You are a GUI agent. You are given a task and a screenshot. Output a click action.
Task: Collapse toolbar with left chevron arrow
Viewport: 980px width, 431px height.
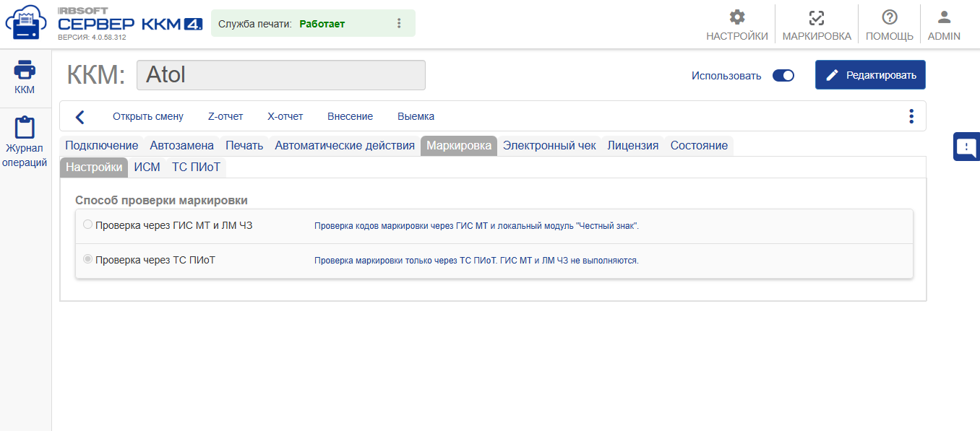click(79, 116)
